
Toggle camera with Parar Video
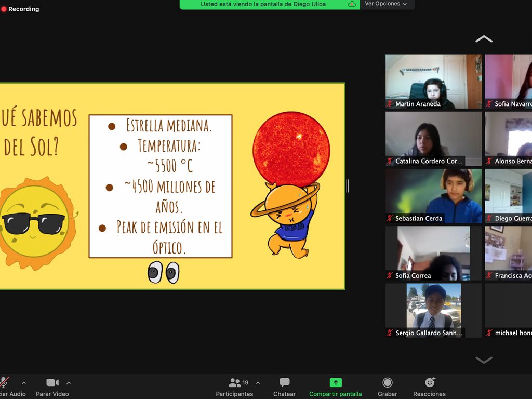[x=52, y=383]
